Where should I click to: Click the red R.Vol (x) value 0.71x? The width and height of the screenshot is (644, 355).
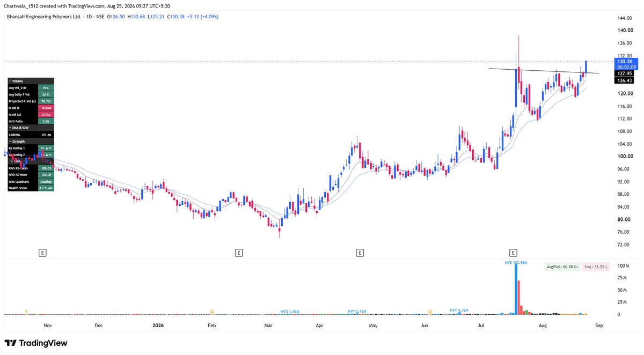[46, 114]
